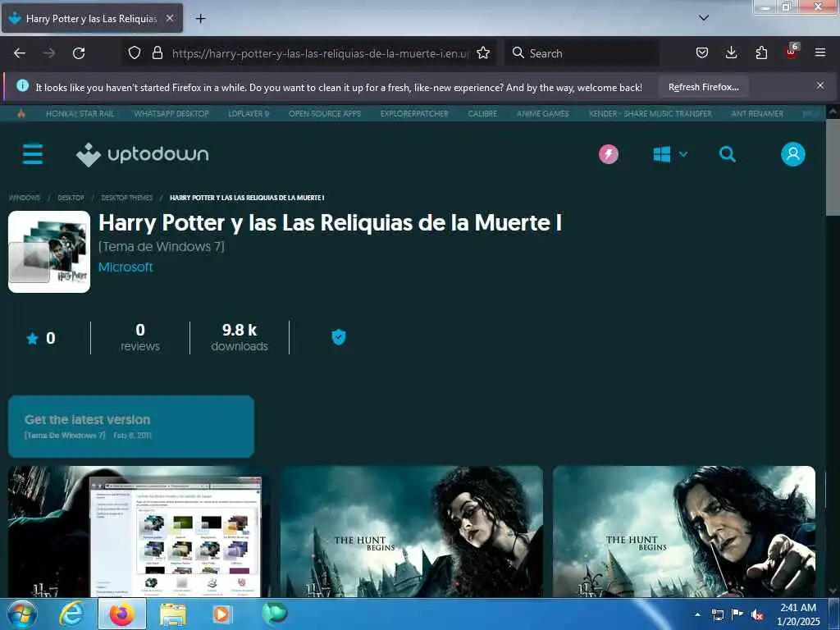Screen dimensions: 840x630
Task: Open Windows Explorer from taskbar
Action: point(172,614)
